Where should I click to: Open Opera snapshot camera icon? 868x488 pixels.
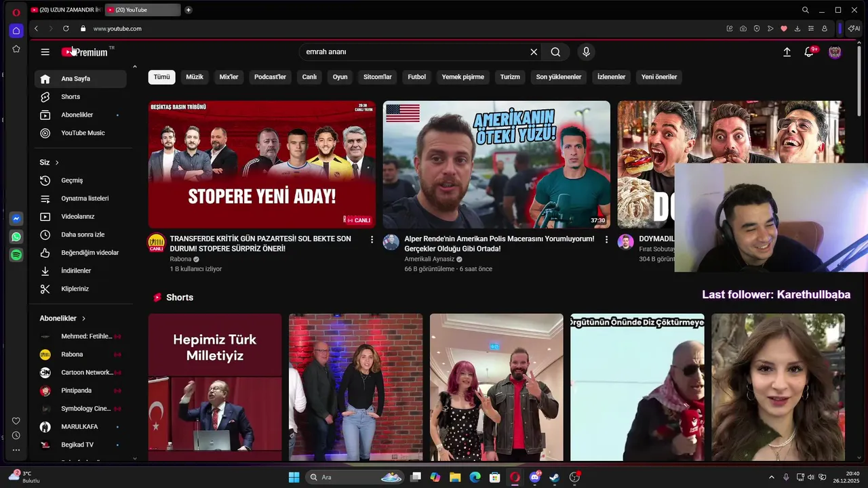click(x=743, y=28)
